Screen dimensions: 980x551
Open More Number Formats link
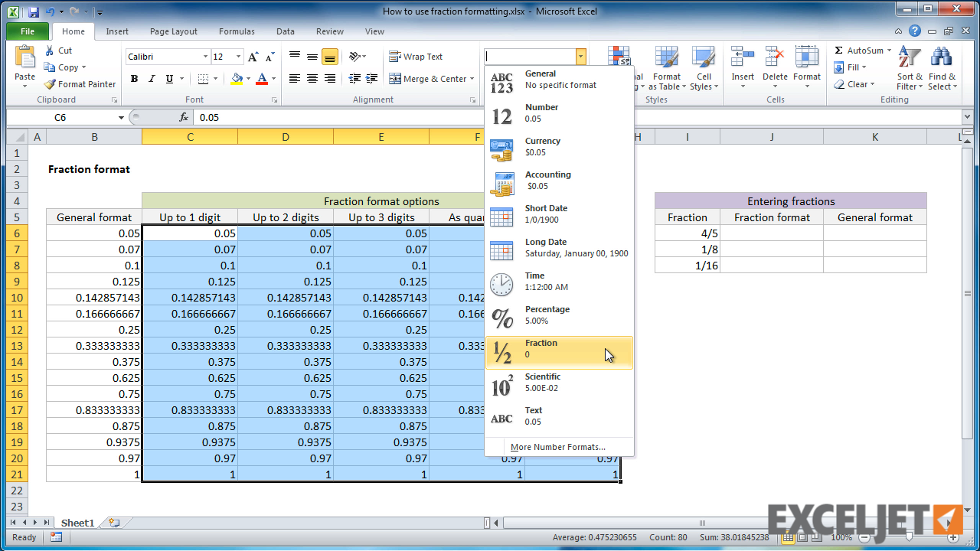coord(557,447)
